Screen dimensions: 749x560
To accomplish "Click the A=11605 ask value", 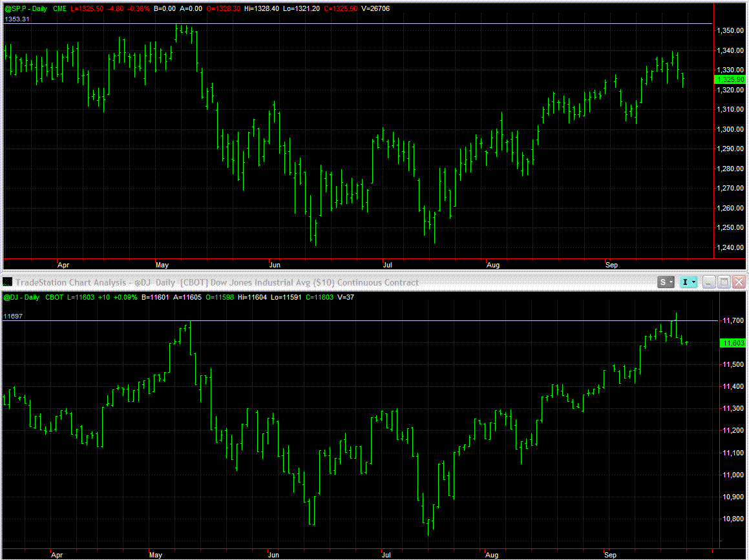I will coord(187,297).
